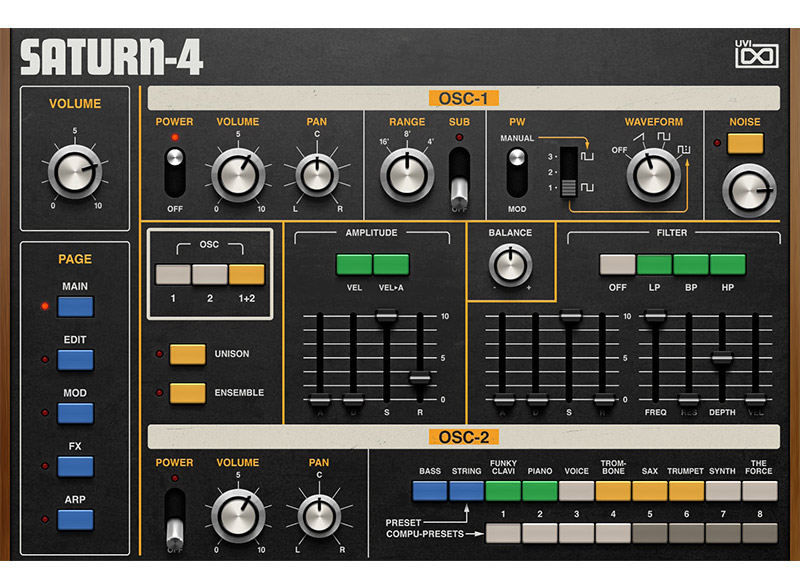Select the PIANO preset button

(x=540, y=491)
